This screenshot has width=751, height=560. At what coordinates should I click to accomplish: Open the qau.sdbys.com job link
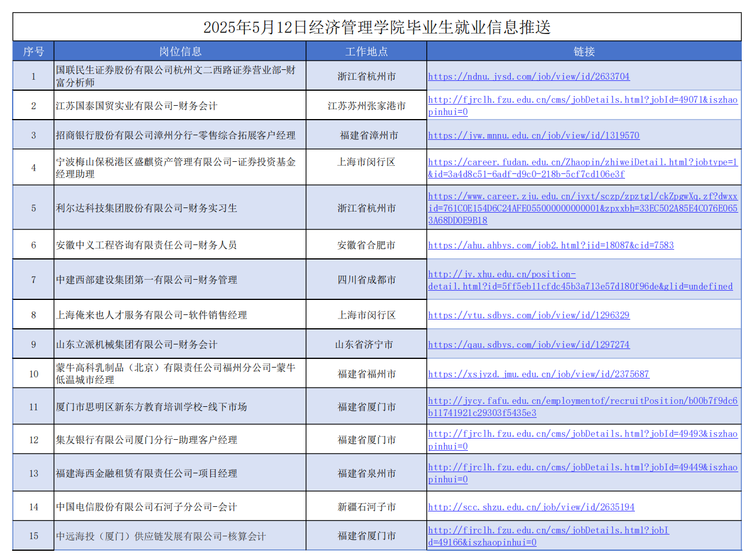tap(529, 344)
